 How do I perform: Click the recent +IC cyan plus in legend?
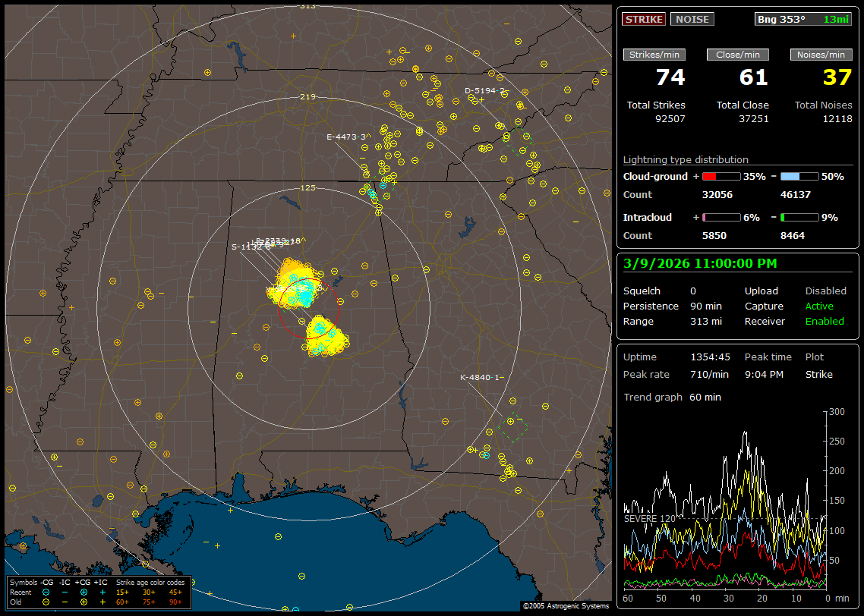(102, 592)
